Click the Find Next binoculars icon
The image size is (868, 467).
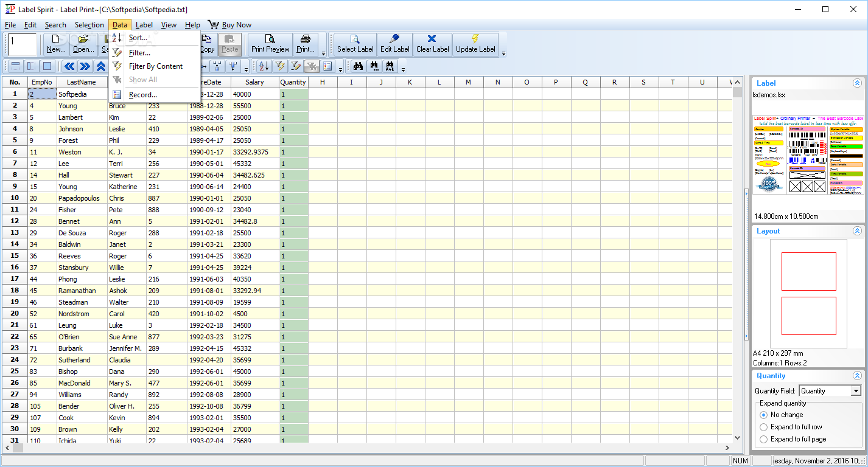(x=374, y=66)
